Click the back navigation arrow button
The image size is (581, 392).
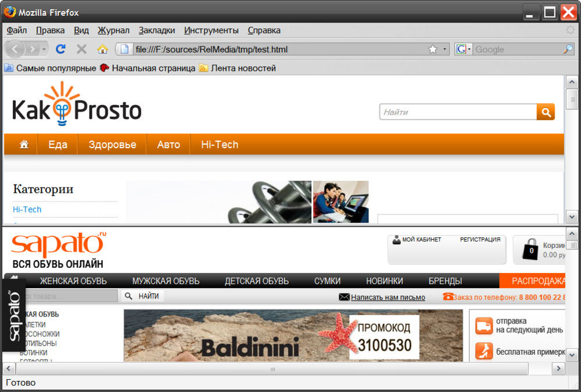point(16,49)
